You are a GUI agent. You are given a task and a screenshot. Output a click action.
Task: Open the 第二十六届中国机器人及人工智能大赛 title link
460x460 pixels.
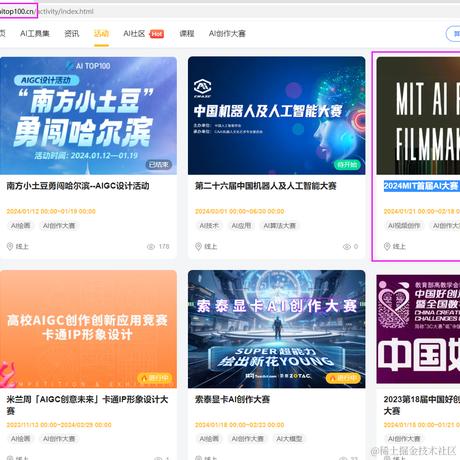pyautogui.click(x=266, y=186)
